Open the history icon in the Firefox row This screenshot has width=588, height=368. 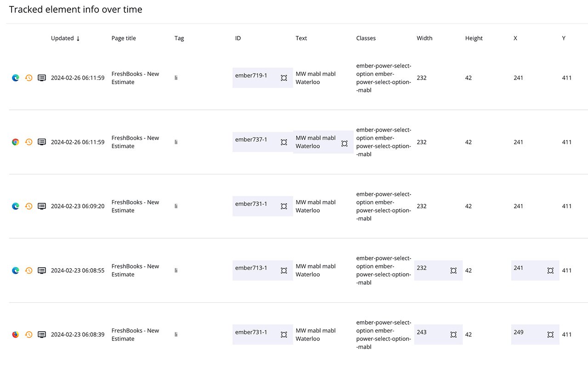point(28,334)
